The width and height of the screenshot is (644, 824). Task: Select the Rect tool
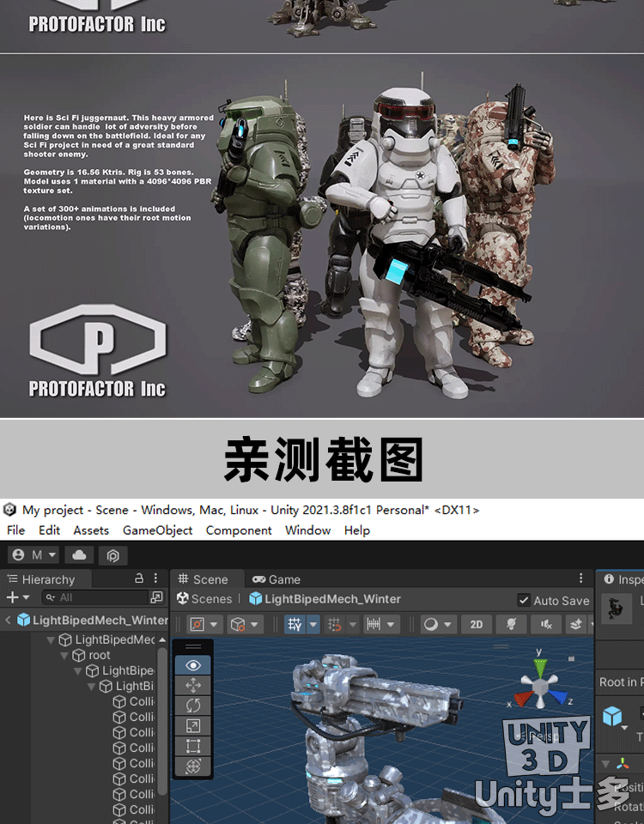193,746
